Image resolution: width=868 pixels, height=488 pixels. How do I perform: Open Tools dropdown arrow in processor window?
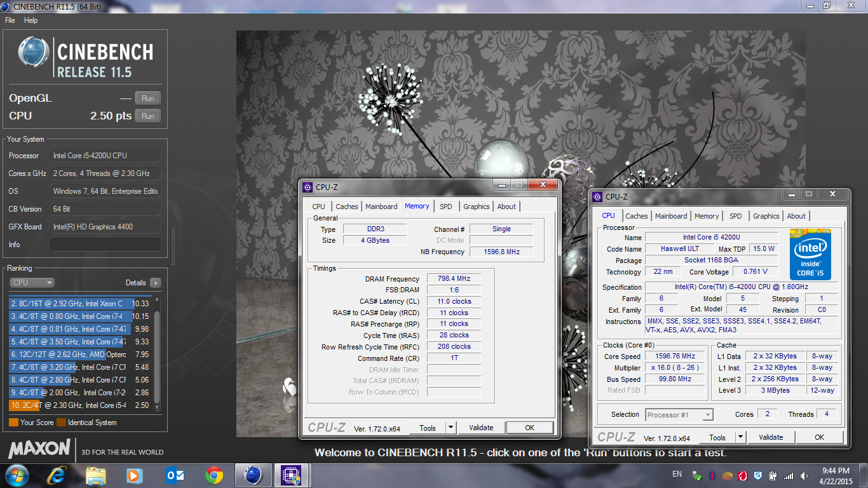pyautogui.click(x=740, y=437)
